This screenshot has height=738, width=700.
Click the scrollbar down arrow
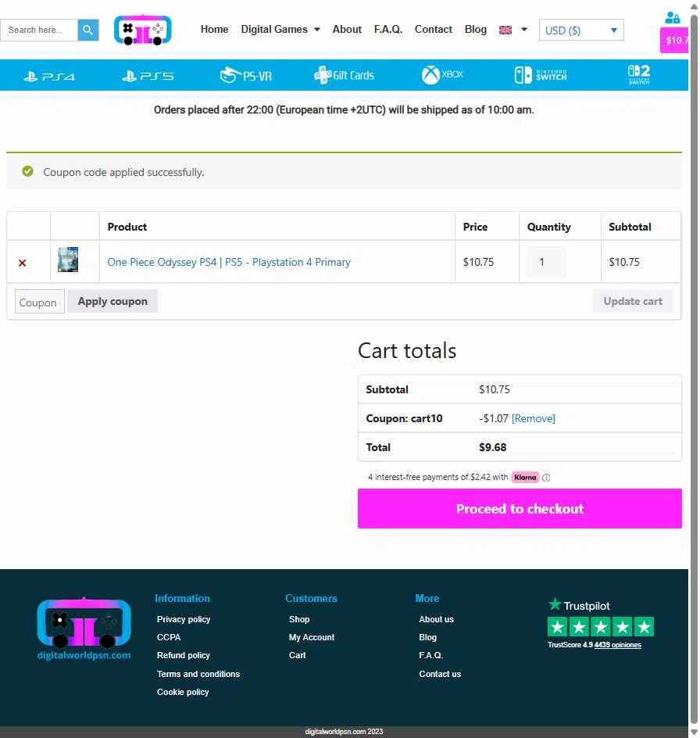click(694, 733)
